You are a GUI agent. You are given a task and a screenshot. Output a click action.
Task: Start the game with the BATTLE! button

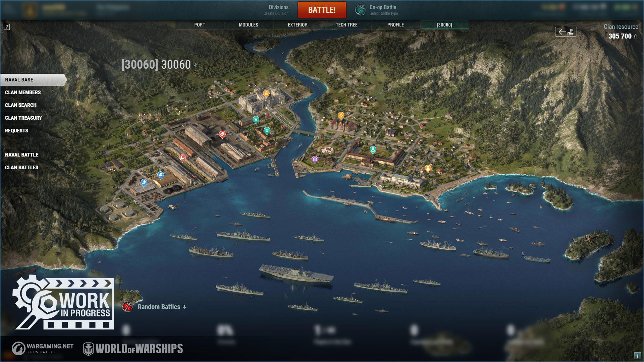point(322,10)
